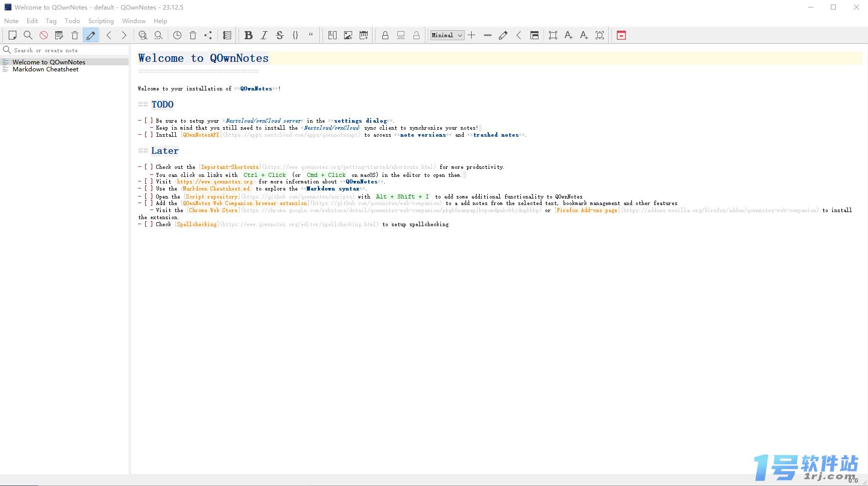Select the Markdown Cheatsheet note

[64, 69]
